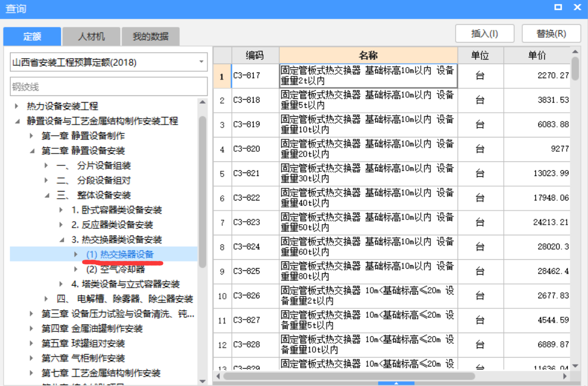Collapse the 静置设备与工艺金属结构制作安装工程 node

coord(17,121)
